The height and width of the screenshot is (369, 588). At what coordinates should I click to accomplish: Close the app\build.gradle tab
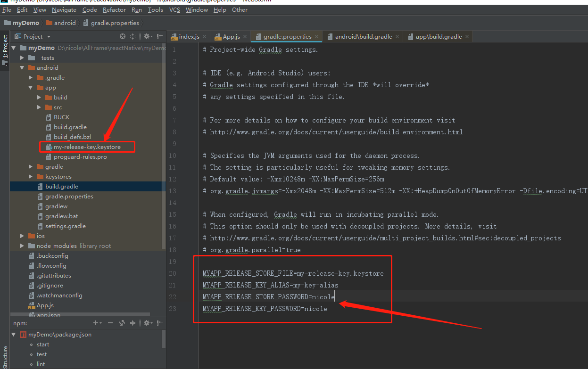(x=467, y=36)
